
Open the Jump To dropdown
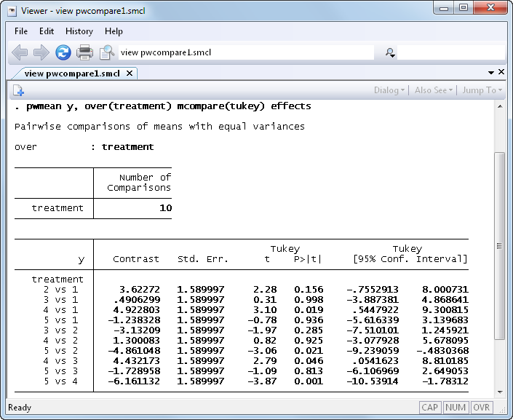[x=482, y=90]
